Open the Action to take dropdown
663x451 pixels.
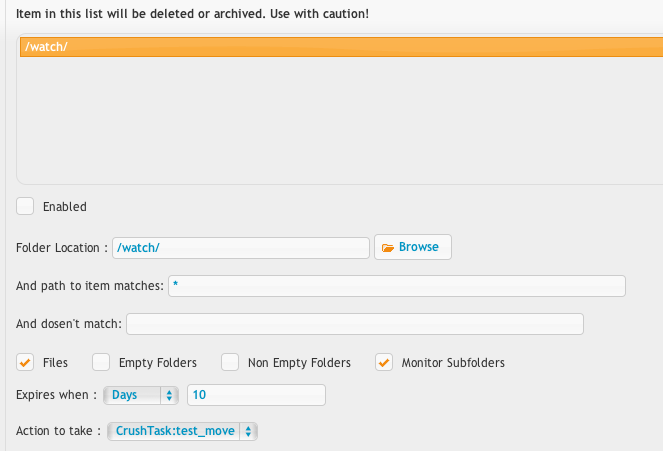point(182,432)
